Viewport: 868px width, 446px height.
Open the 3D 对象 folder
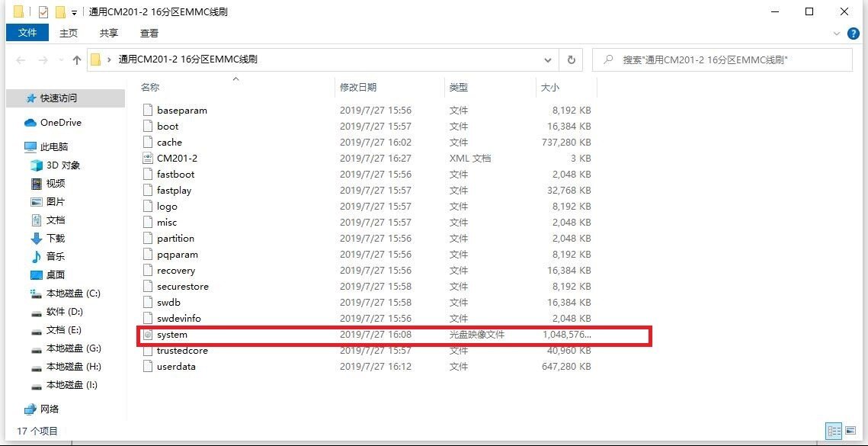pos(63,165)
